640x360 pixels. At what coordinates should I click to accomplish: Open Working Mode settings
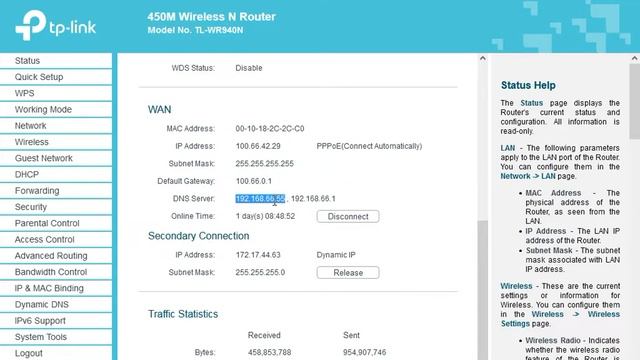point(56,110)
